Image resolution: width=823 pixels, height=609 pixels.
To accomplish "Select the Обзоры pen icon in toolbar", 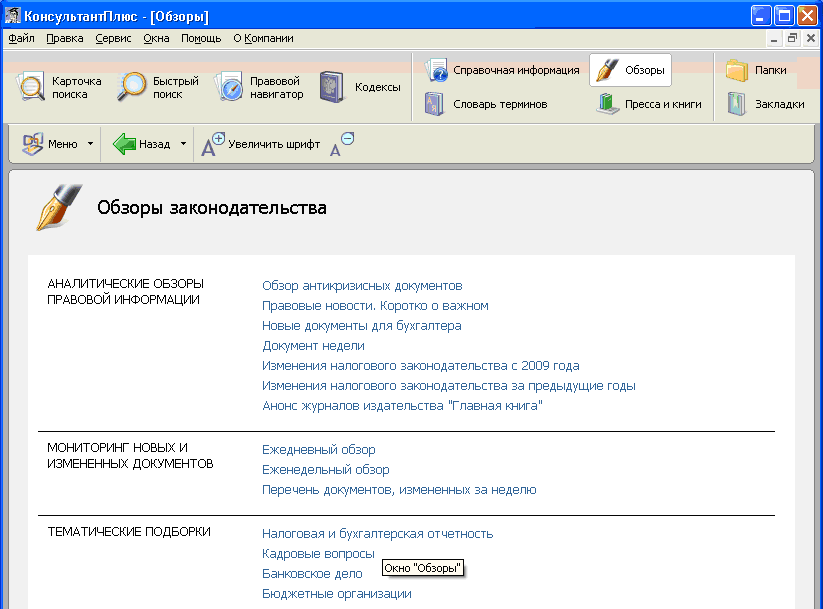I will (607, 70).
